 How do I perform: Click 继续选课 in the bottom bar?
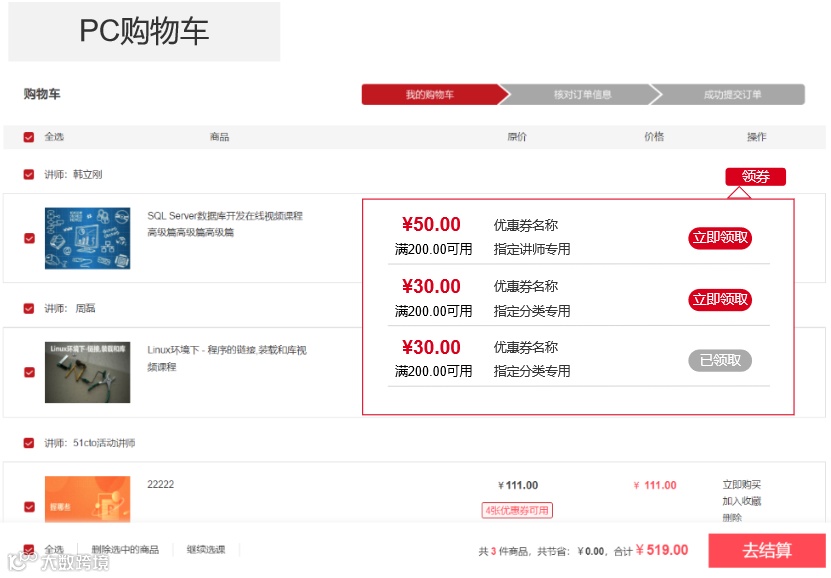pos(206,549)
